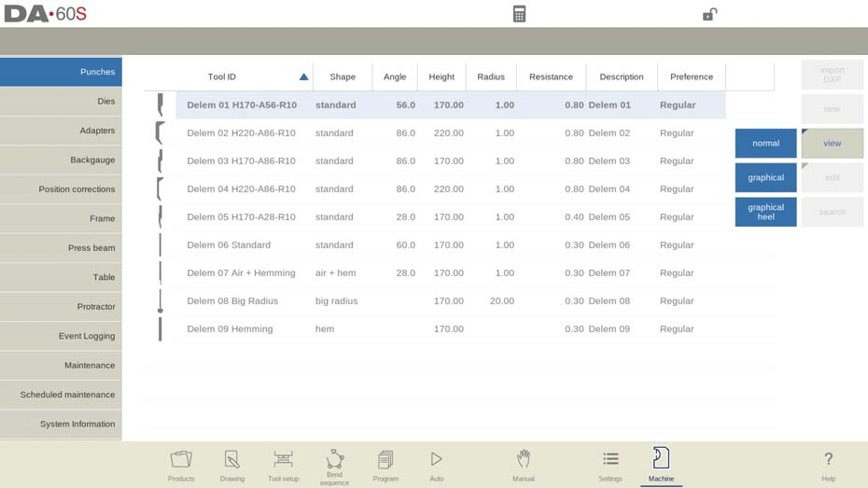Open the Table tab
The image size is (868, 488).
pos(61,277)
